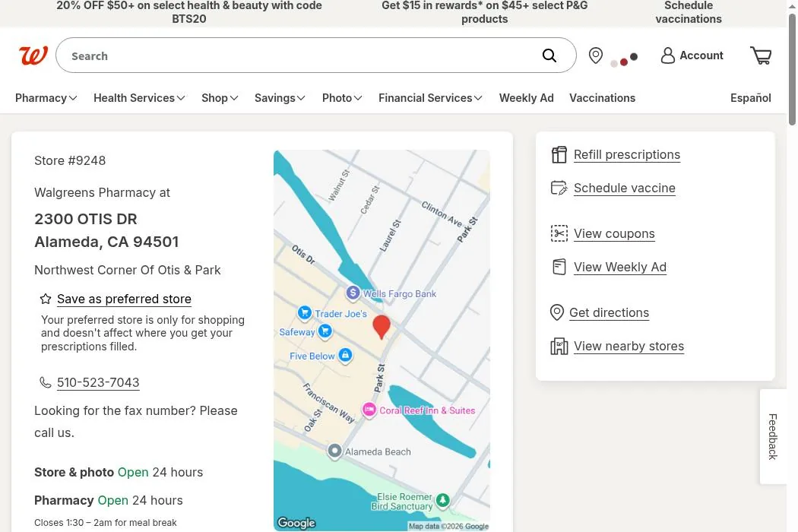The height and width of the screenshot is (532, 798).
Task: Open the 20% OFF BTS20 promo banner
Action: tap(188, 12)
